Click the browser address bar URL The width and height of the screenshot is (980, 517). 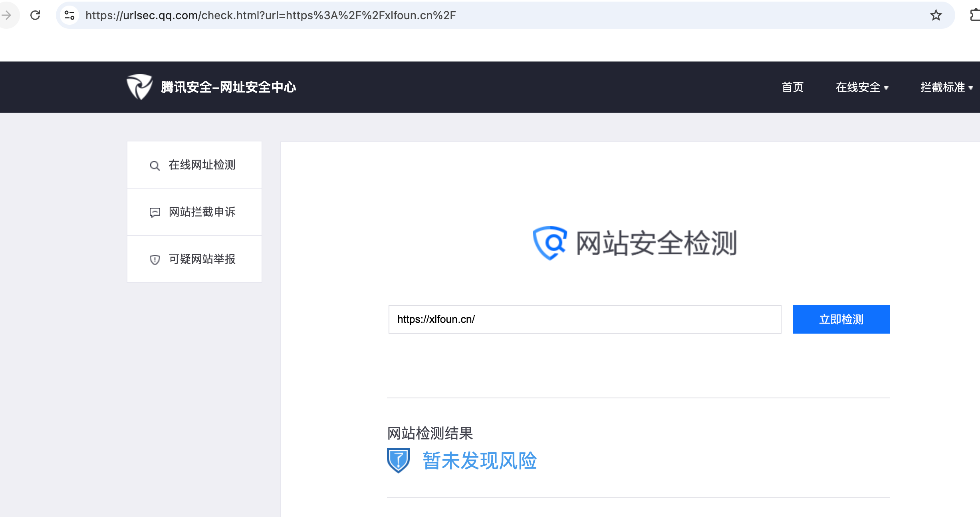coord(271,15)
